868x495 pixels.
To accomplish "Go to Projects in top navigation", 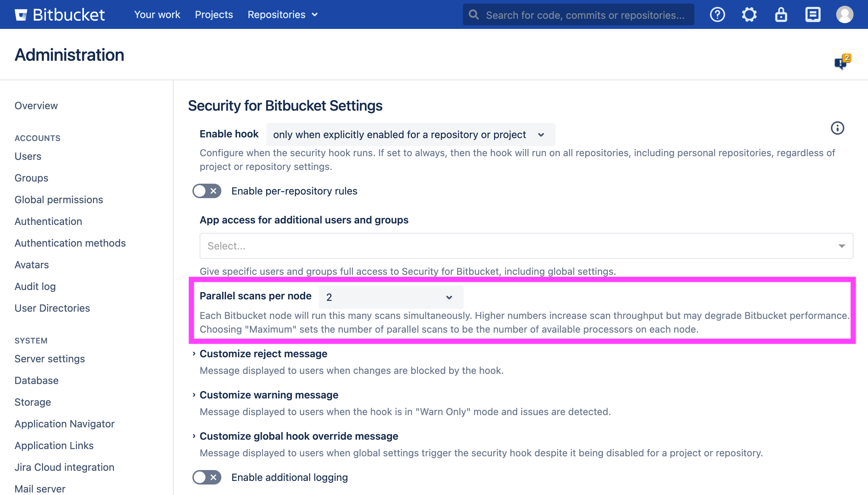I will [x=214, y=15].
